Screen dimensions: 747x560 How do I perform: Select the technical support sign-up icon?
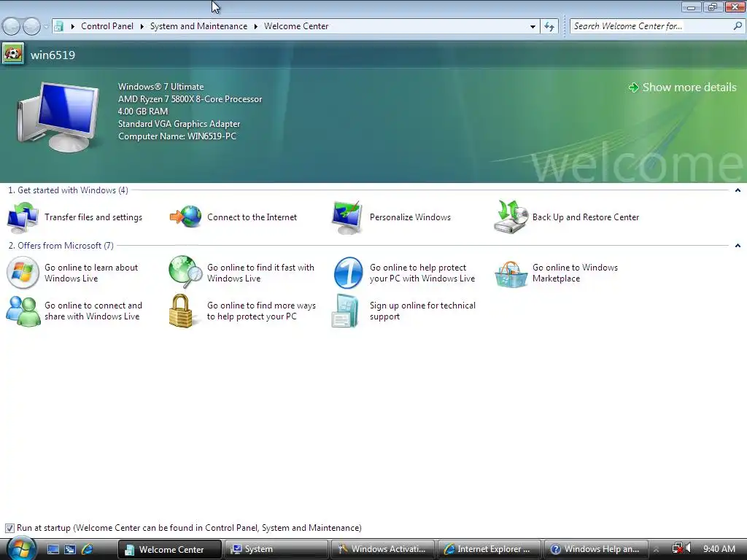tap(345, 311)
